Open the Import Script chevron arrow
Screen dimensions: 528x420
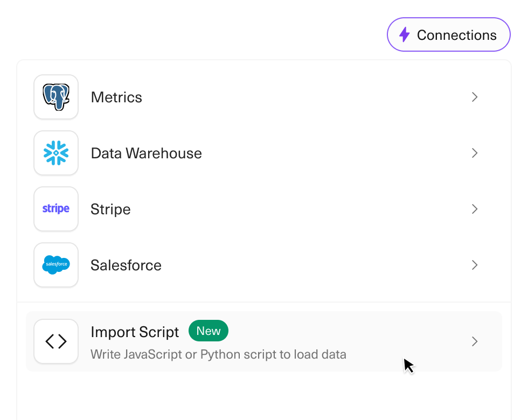475,341
